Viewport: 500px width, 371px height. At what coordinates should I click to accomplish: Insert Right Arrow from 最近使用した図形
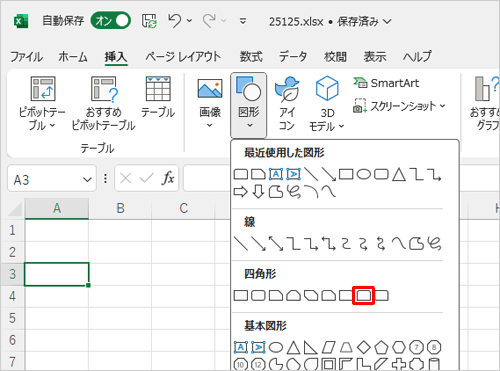tap(241, 192)
